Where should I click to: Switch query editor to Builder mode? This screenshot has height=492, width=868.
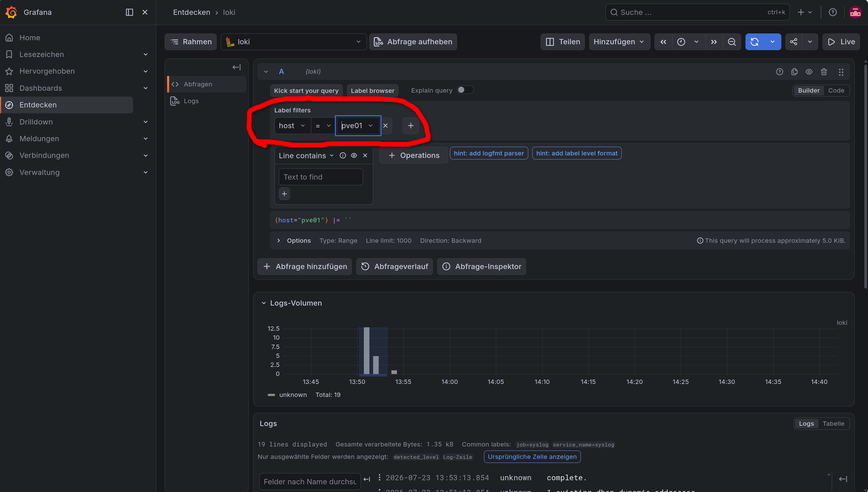pos(809,90)
